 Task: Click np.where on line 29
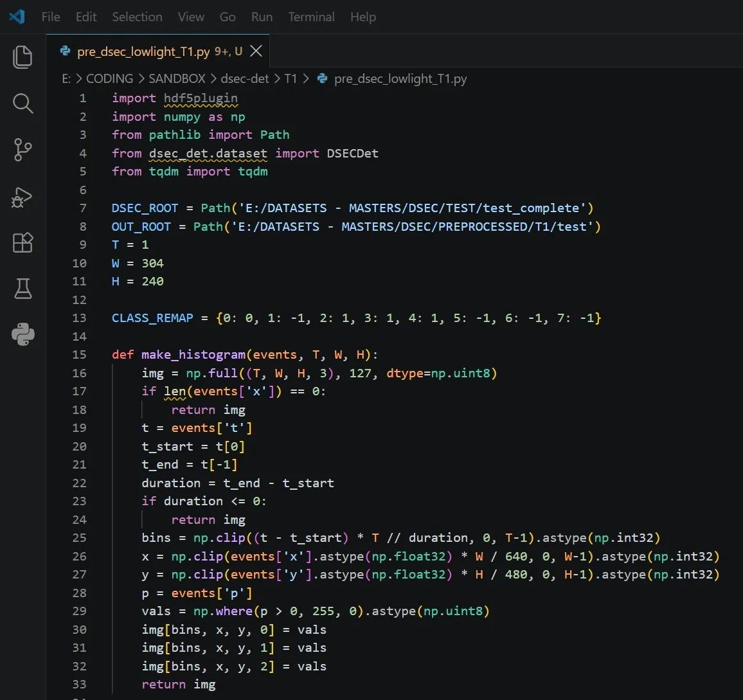coord(223,611)
